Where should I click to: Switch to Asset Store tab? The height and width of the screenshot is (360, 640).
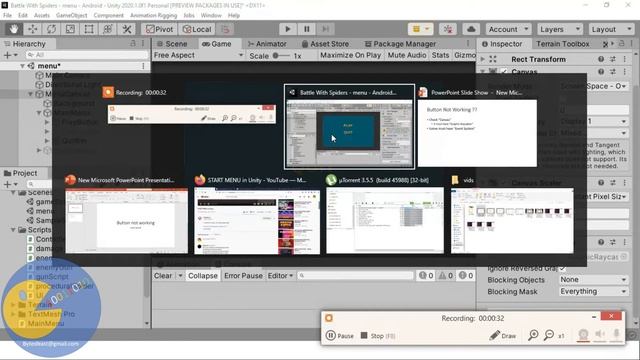(x=325, y=44)
